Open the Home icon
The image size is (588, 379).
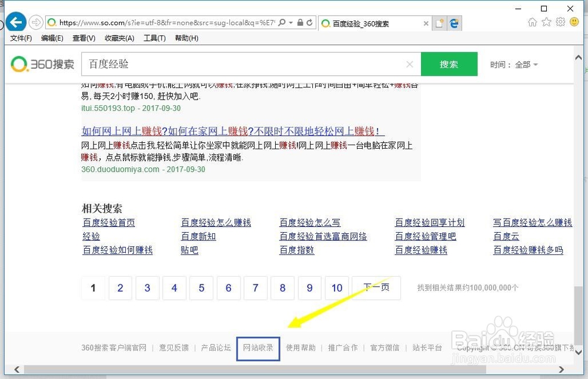click(x=532, y=22)
